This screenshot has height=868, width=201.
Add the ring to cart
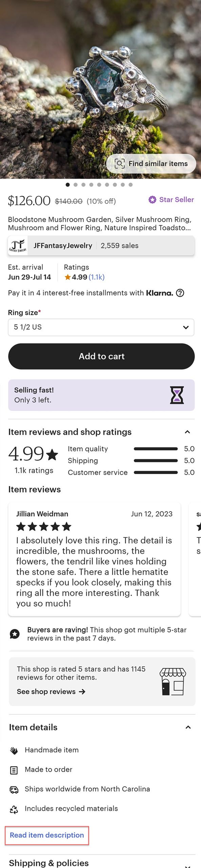pyautogui.click(x=101, y=356)
